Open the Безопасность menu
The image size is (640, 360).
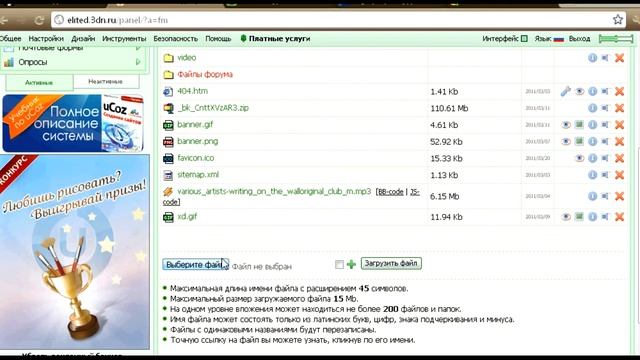[x=176, y=39]
